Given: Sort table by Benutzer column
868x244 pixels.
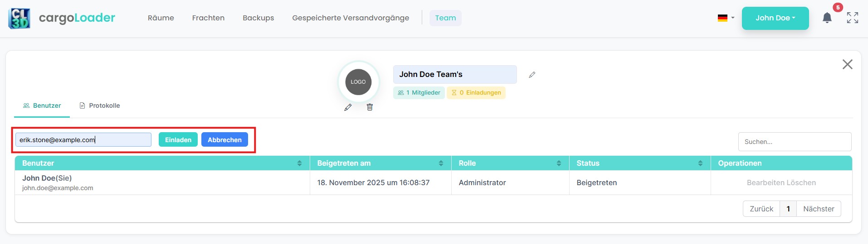Looking at the screenshot, I should click(299, 163).
